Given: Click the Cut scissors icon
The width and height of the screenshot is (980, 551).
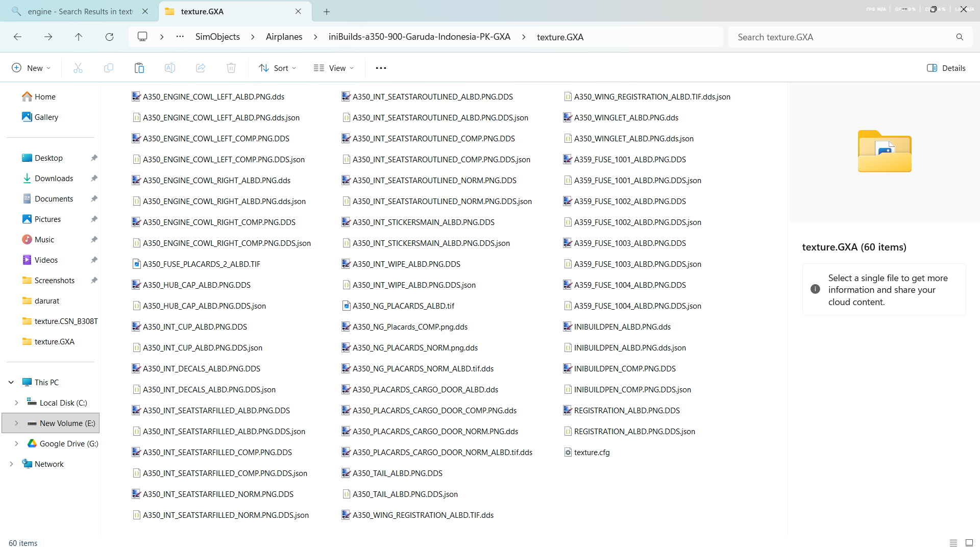Looking at the screenshot, I should (78, 68).
